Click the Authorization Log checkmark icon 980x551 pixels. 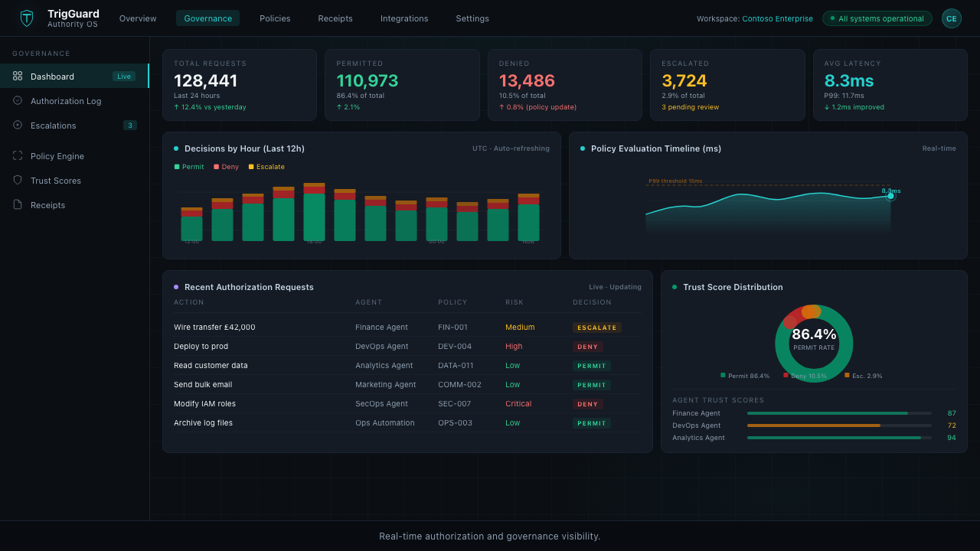(x=18, y=100)
